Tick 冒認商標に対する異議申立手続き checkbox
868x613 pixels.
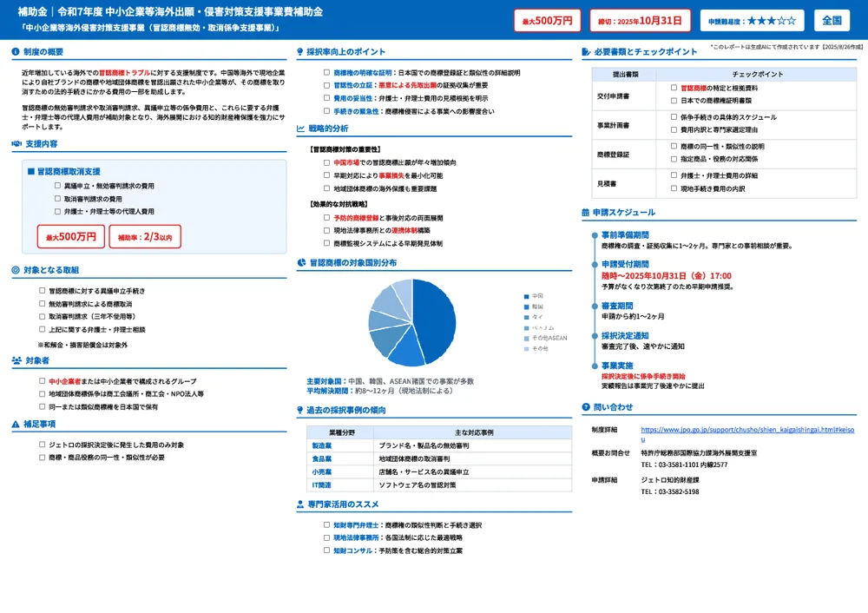tap(42, 290)
